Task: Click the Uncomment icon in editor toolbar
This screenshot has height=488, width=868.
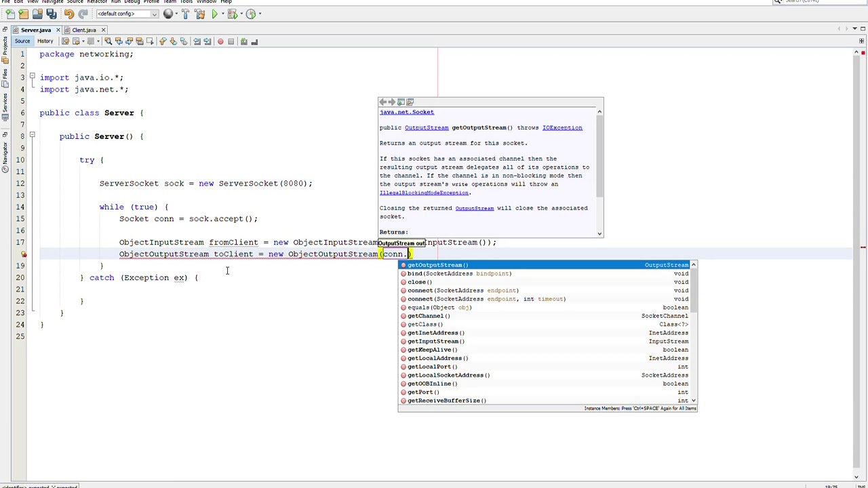Action: 254,41
